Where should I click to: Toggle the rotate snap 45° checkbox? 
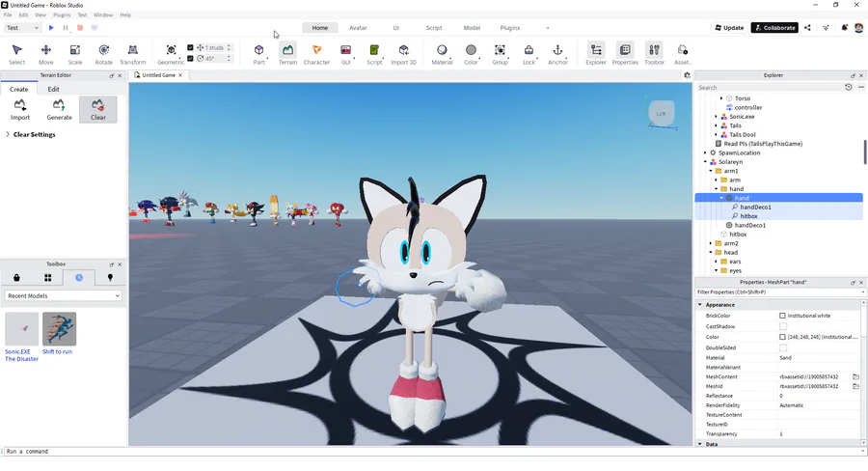coord(190,58)
